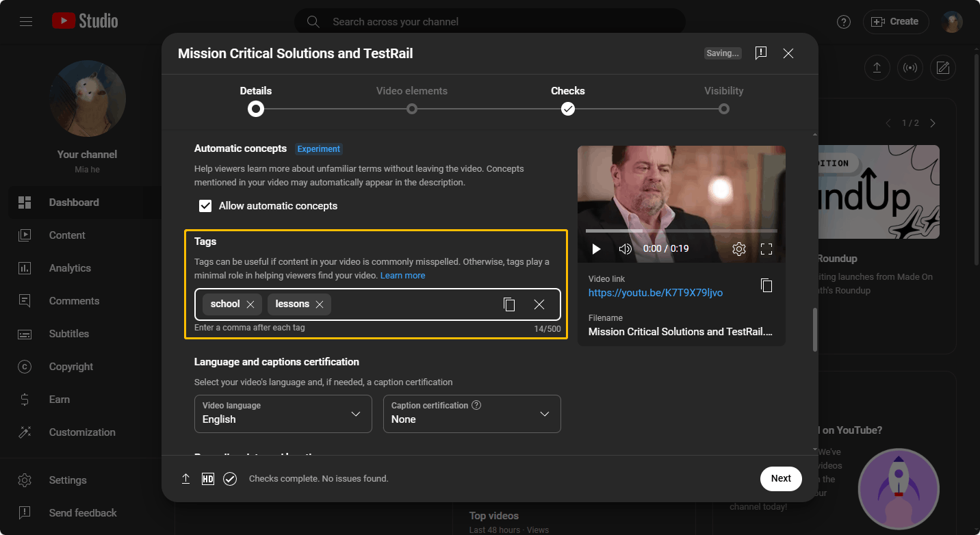
Task: Go to the Visibility step
Action: point(724,100)
